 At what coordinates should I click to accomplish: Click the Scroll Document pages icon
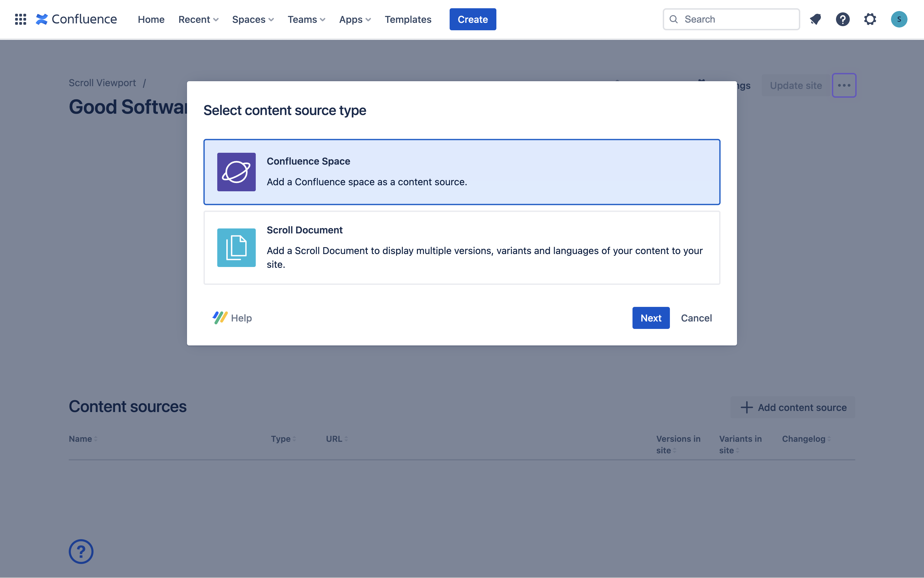(x=236, y=248)
